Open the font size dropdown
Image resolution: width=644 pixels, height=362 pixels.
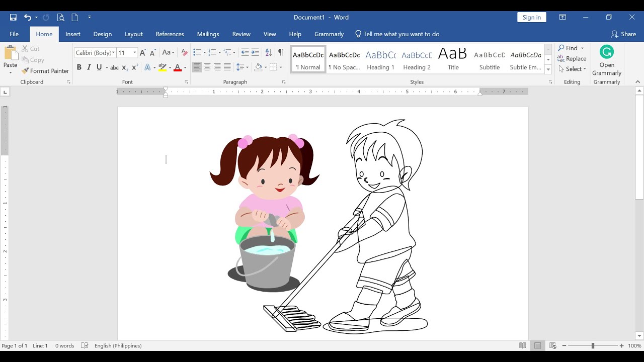pyautogui.click(x=135, y=53)
